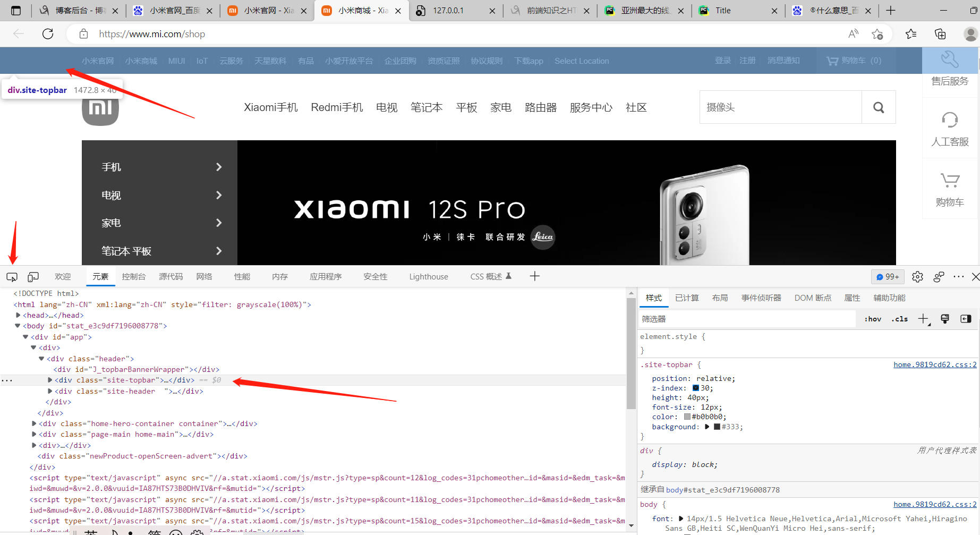Switch to the 控制台 console tab
The width and height of the screenshot is (980, 535).
coord(133,277)
